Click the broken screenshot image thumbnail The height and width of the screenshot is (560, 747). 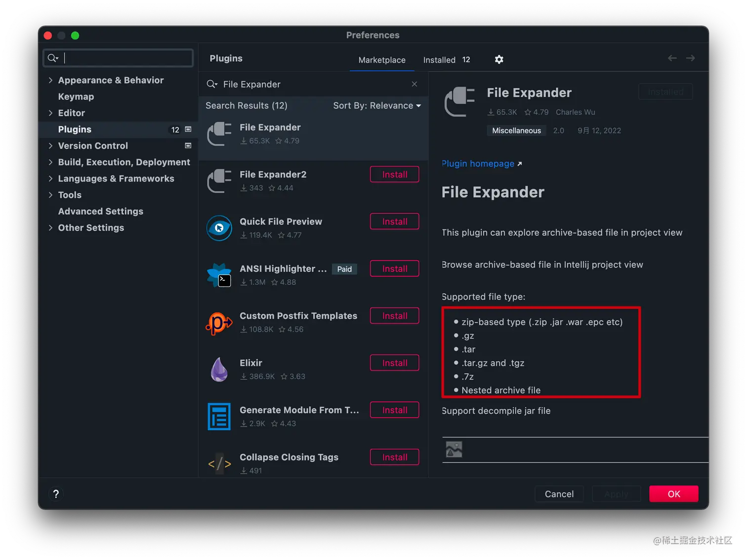(x=454, y=449)
